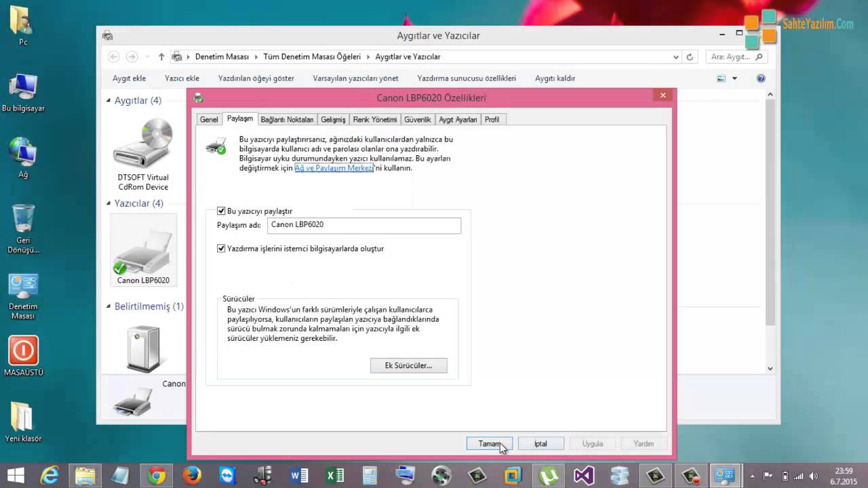The image size is (868, 488).
Task: Switch to the Genel tab
Action: [x=209, y=119]
